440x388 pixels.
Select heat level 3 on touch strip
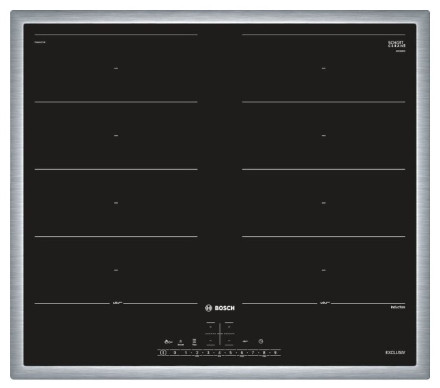[208, 352]
